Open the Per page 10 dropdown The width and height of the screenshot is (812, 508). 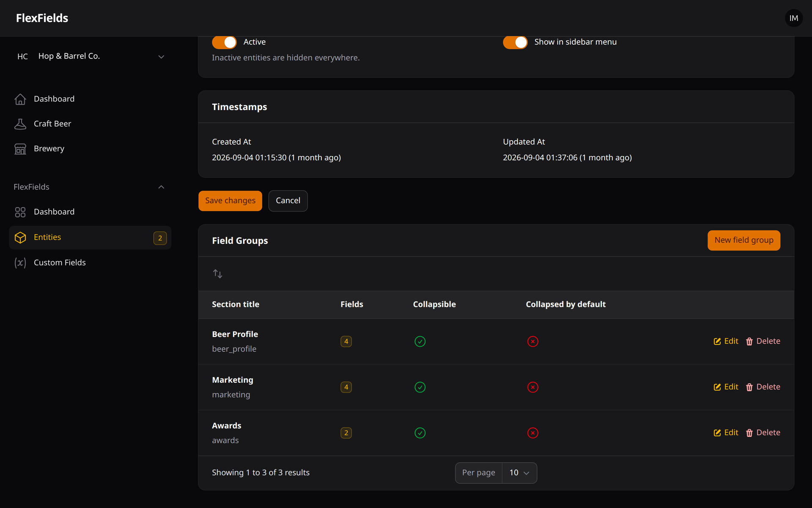(519, 473)
